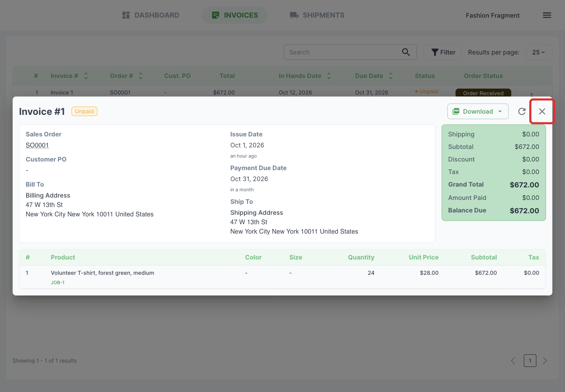Click the Unpaid badge in dialog header
This screenshot has width=565, height=392.
pos(84,111)
